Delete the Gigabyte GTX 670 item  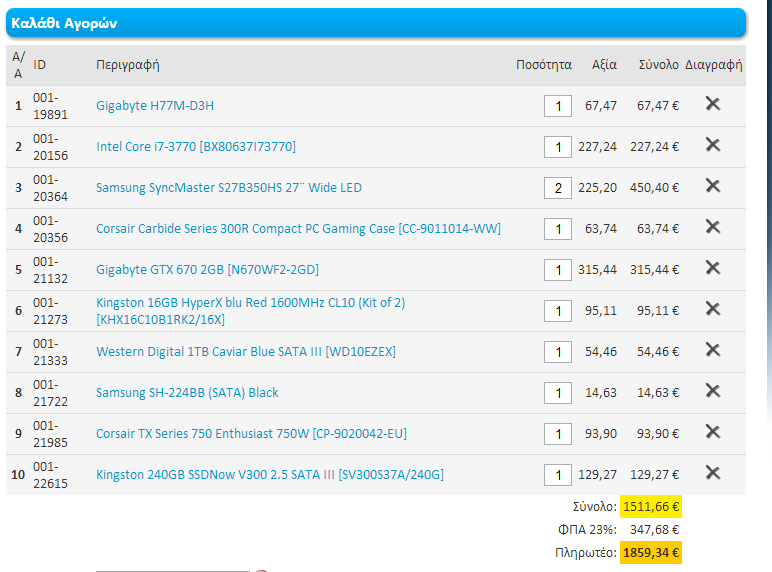click(x=713, y=268)
